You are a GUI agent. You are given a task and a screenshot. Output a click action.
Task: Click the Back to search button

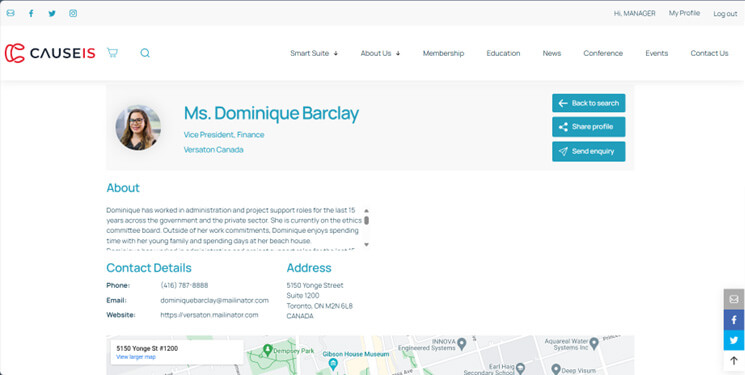[589, 103]
